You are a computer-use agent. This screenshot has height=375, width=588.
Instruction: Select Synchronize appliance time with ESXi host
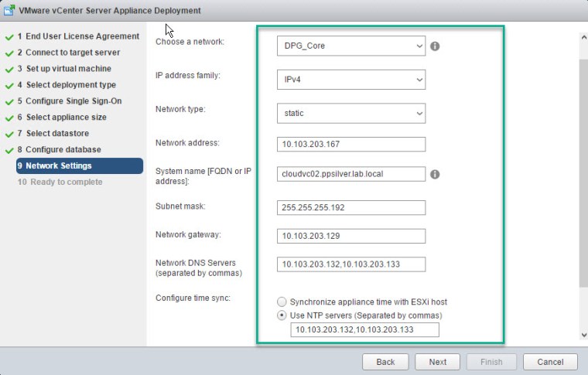(282, 302)
